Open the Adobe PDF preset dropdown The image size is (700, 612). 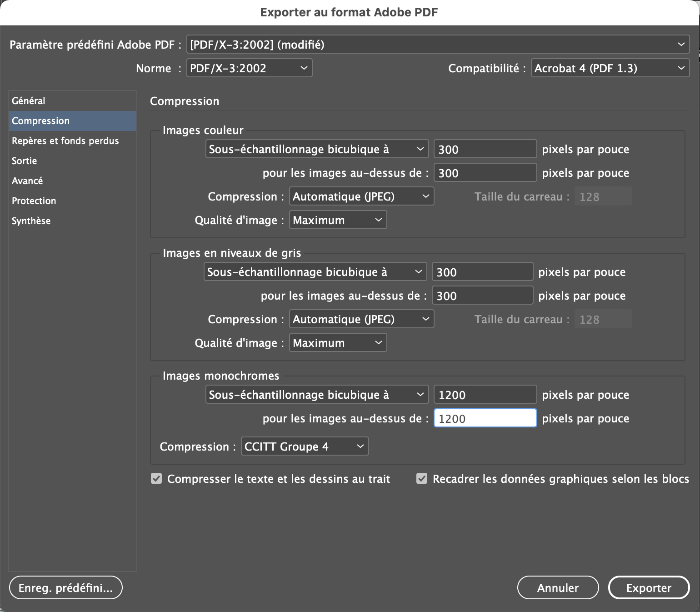[x=437, y=45]
